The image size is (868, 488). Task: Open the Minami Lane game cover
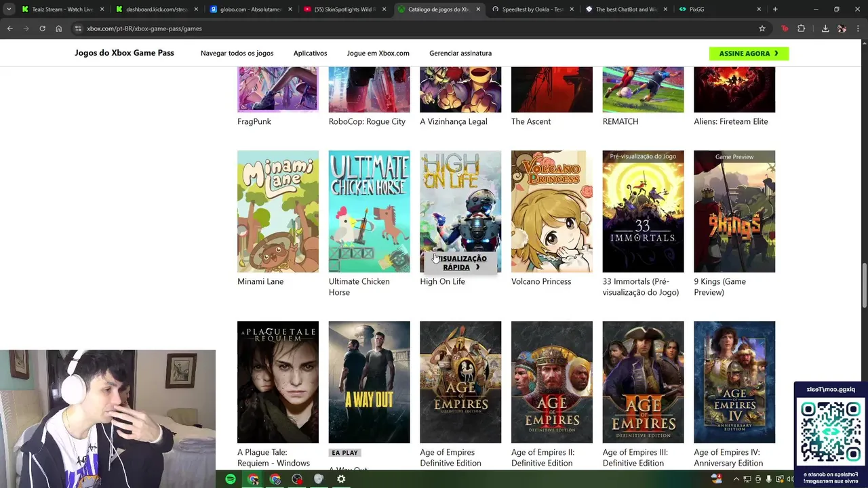coord(278,211)
